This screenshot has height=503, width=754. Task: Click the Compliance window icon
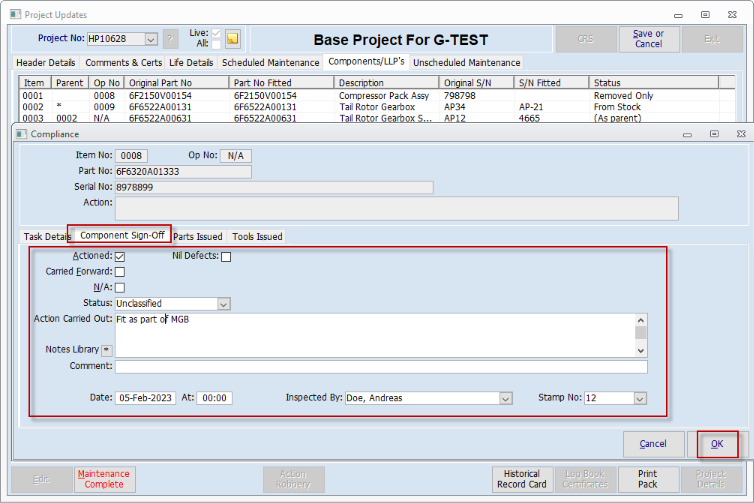pyautogui.click(x=21, y=134)
